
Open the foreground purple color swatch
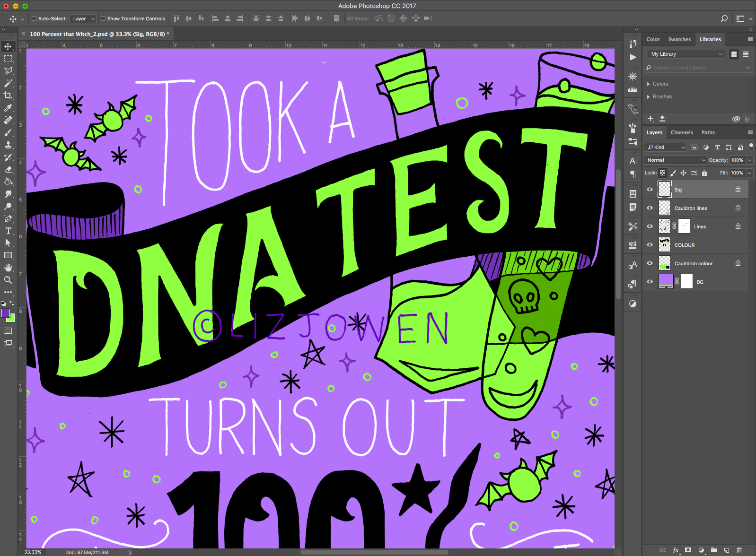click(5, 313)
